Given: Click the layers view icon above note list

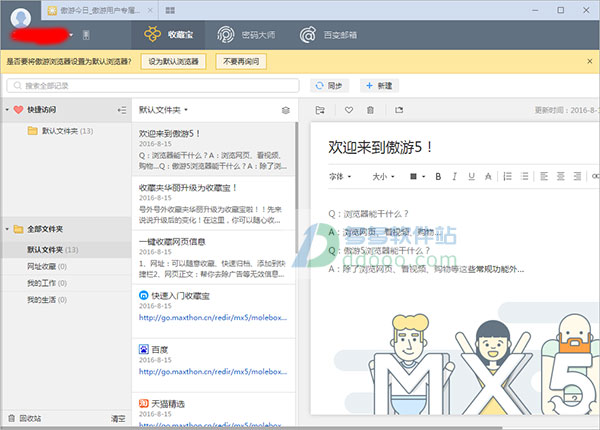Looking at the screenshot, I should (286, 110).
